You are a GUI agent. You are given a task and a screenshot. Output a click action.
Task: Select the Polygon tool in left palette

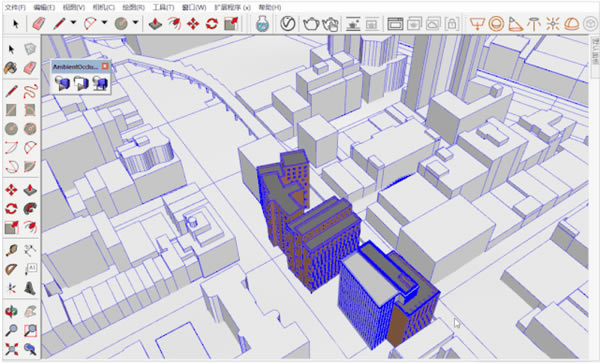pos(30,129)
